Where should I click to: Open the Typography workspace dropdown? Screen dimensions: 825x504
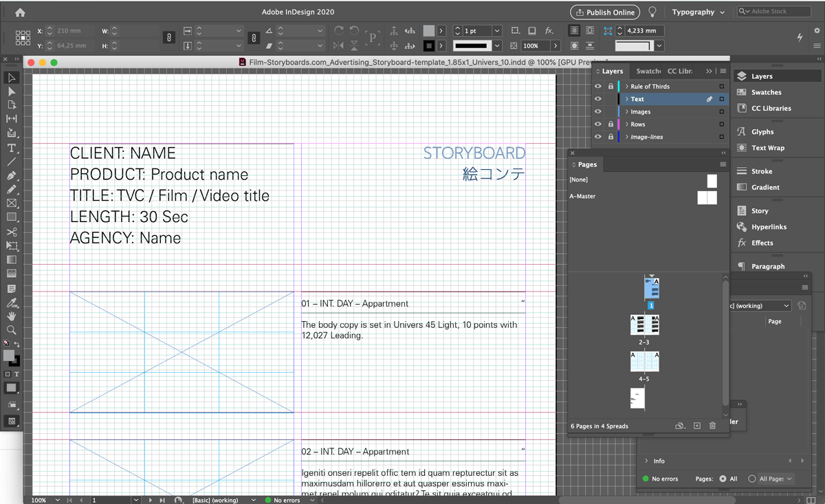click(x=698, y=12)
